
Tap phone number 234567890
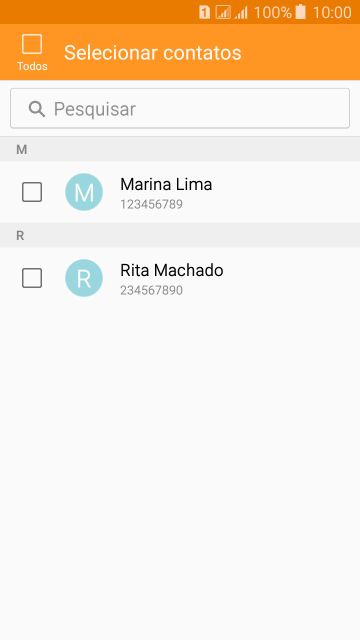(x=151, y=291)
